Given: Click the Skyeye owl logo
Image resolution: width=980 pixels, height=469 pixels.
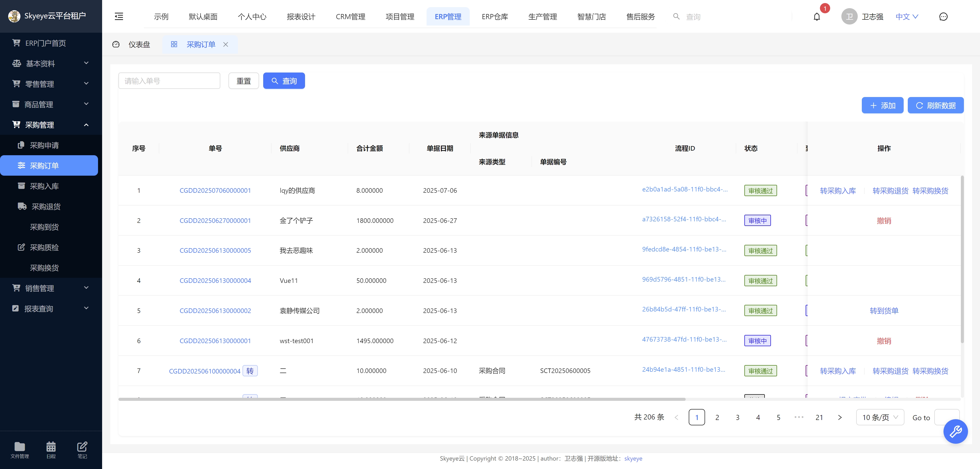Looking at the screenshot, I should [x=15, y=16].
